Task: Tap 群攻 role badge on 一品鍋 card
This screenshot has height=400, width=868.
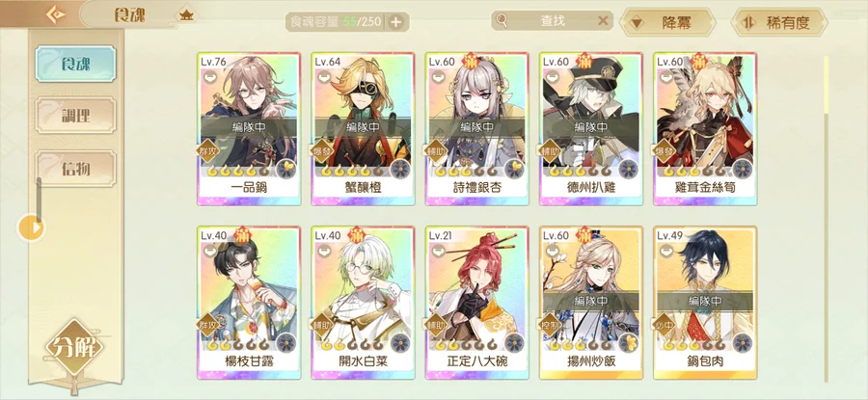Action: [x=209, y=150]
